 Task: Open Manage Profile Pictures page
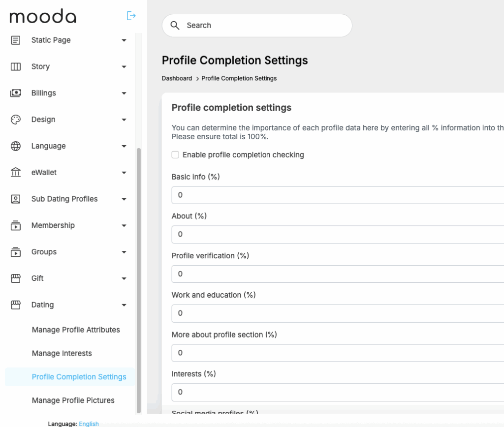coord(73,400)
